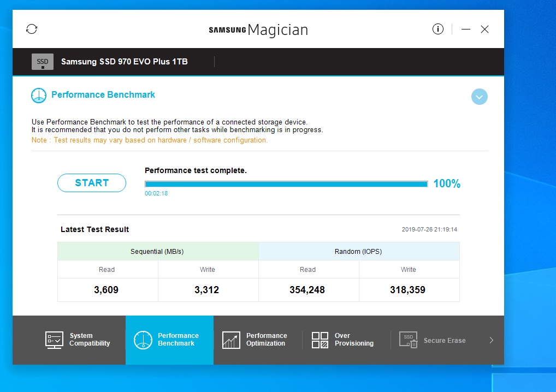Click the Performance Optimization chart icon
The image size is (556, 392).
pos(231,340)
